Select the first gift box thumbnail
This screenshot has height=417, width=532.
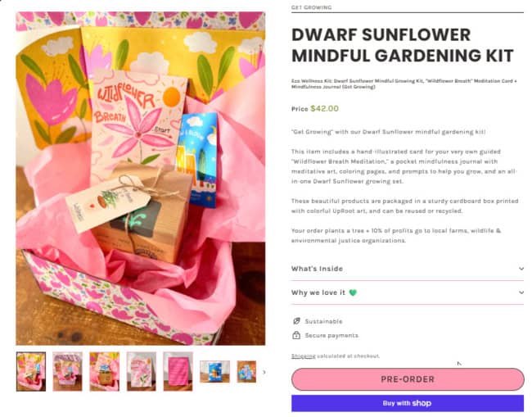coord(31,371)
